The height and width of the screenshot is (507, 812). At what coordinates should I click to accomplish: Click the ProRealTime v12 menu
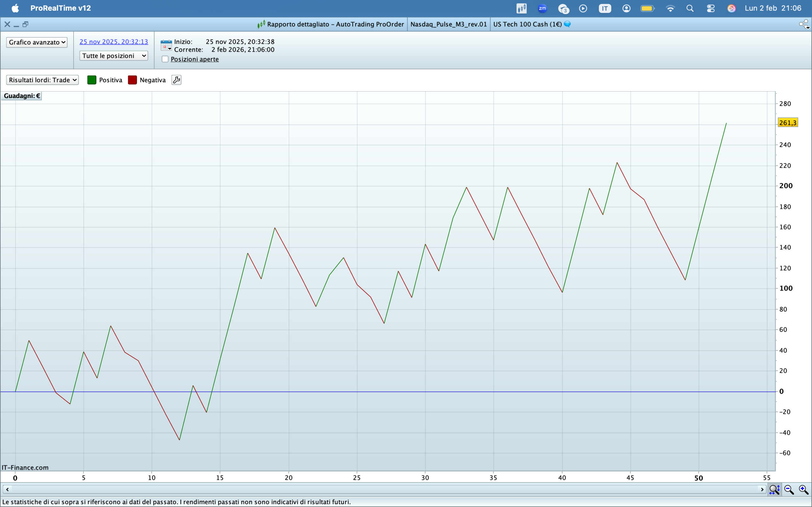click(60, 8)
